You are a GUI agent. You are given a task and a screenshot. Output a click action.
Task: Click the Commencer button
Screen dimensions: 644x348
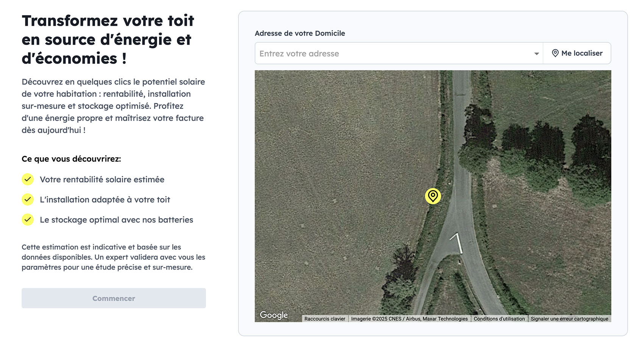tap(114, 298)
